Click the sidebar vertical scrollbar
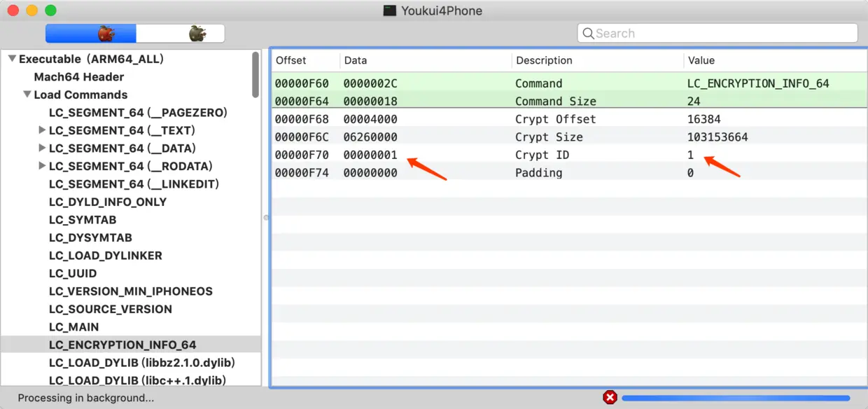This screenshot has width=868, height=409. [x=255, y=75]
